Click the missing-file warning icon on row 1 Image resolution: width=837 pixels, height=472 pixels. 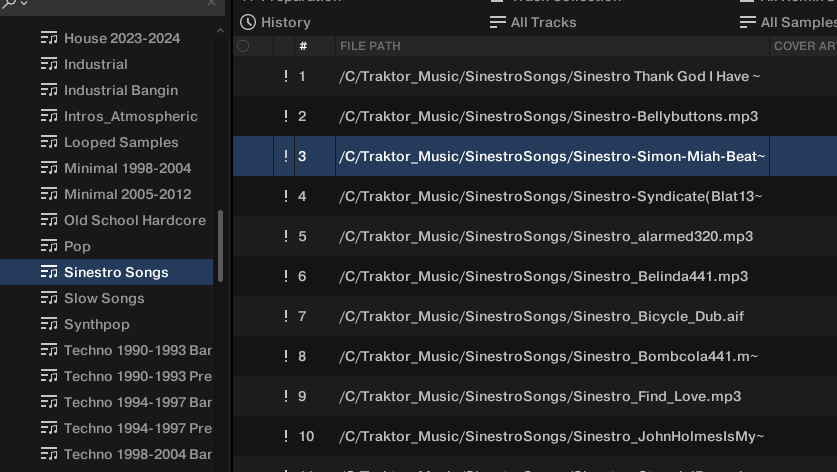286,76
